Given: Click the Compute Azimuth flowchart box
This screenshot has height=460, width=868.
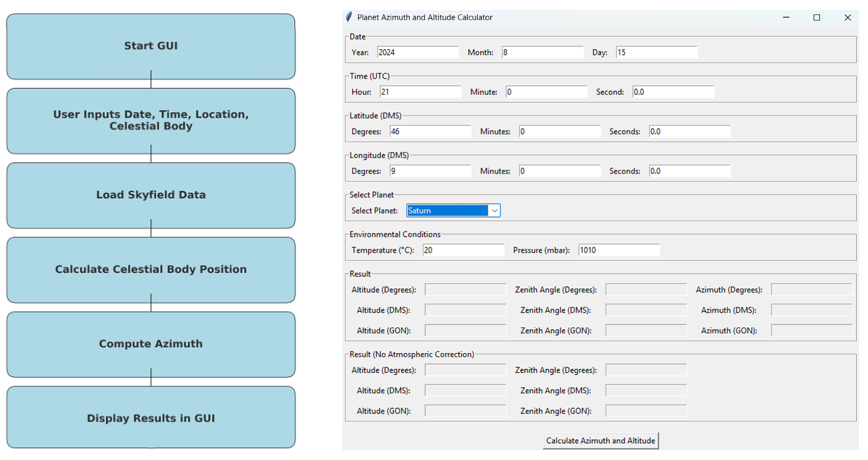Looking at the screenshot, I should pos(151,344).
